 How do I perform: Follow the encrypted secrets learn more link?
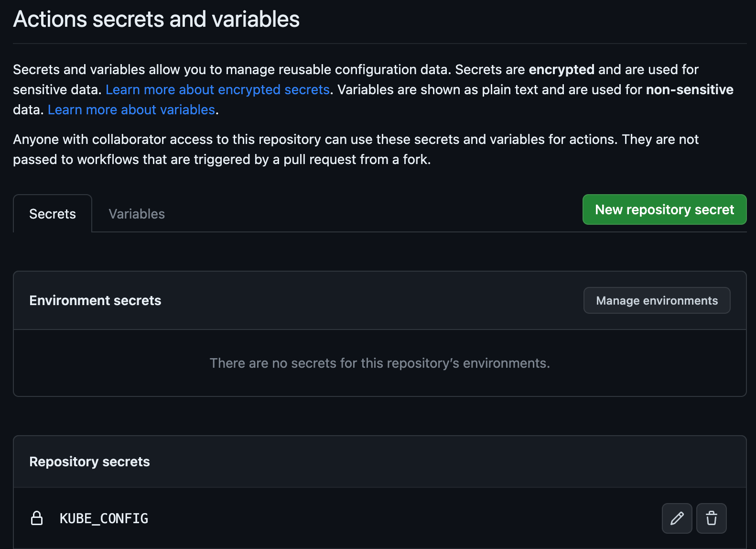point(217,89)
